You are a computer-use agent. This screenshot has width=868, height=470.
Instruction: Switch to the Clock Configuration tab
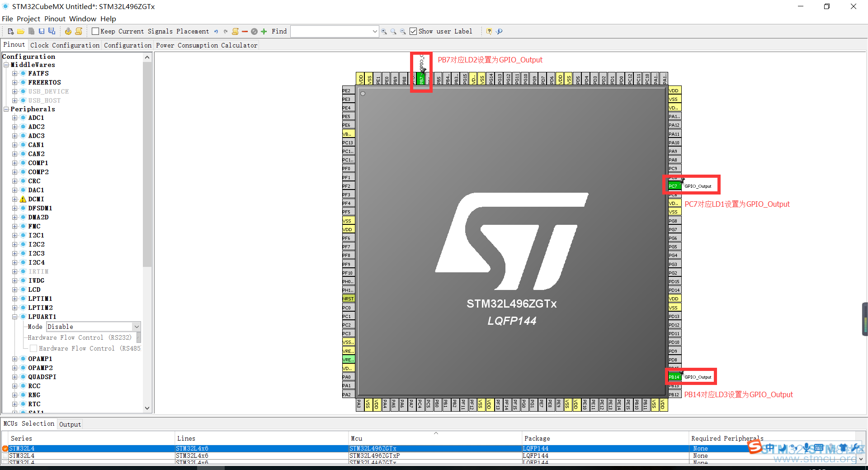65,45
